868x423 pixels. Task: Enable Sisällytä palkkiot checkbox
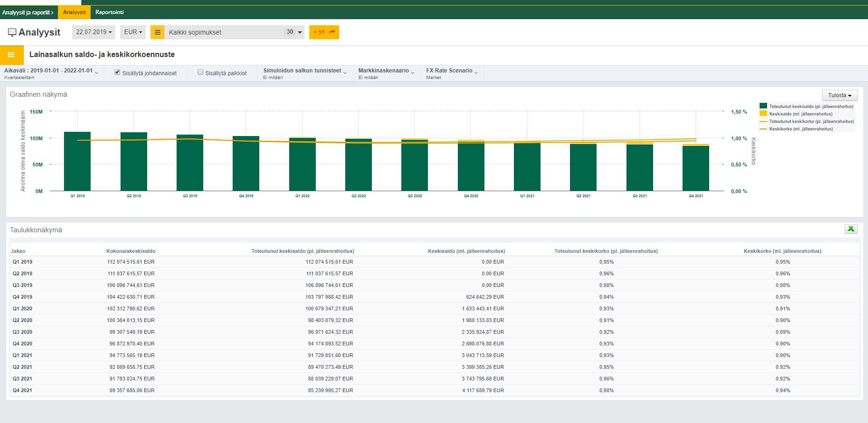[200, 72]
